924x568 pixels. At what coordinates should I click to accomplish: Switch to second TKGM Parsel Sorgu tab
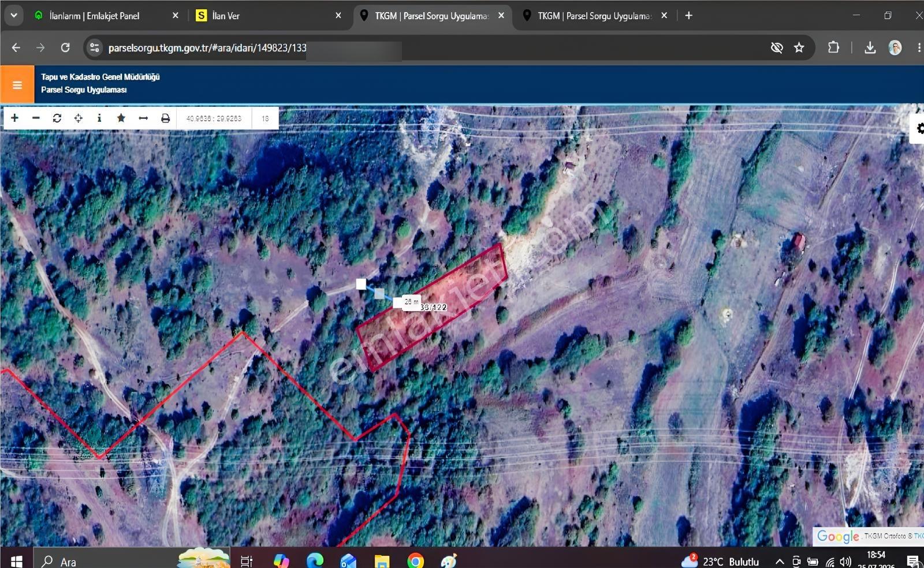coord(595,16)
